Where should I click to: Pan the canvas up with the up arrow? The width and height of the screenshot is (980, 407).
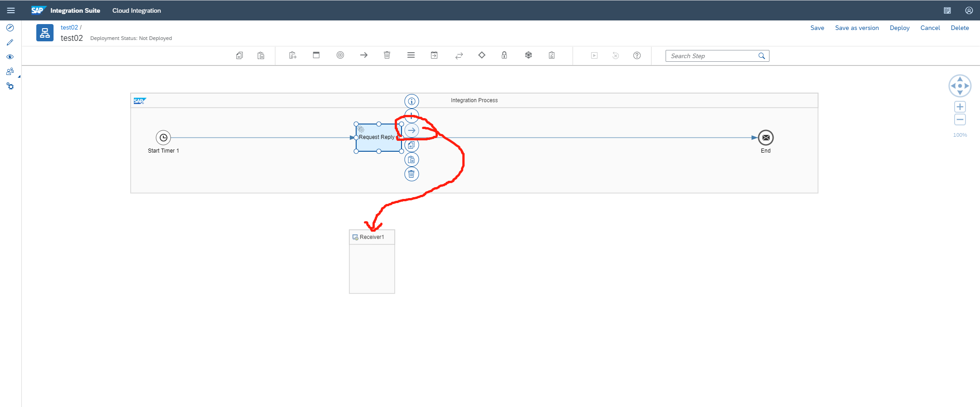960,79
